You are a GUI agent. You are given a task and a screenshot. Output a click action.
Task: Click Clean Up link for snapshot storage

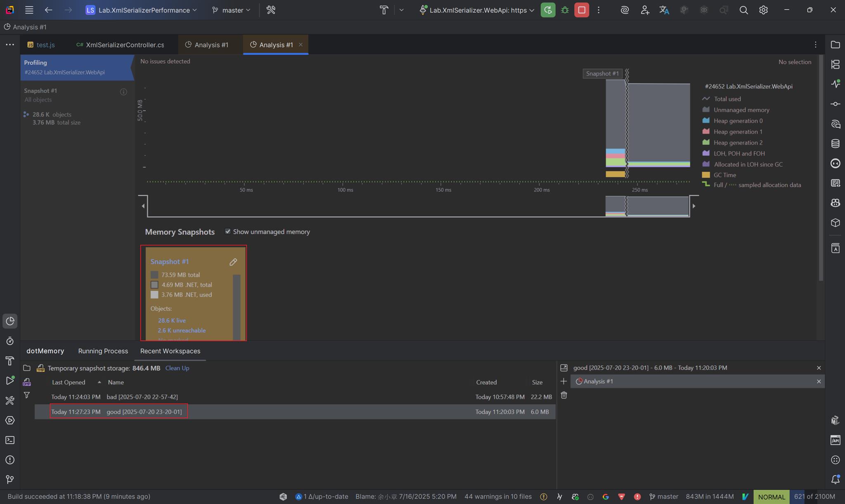coord(177,368)
